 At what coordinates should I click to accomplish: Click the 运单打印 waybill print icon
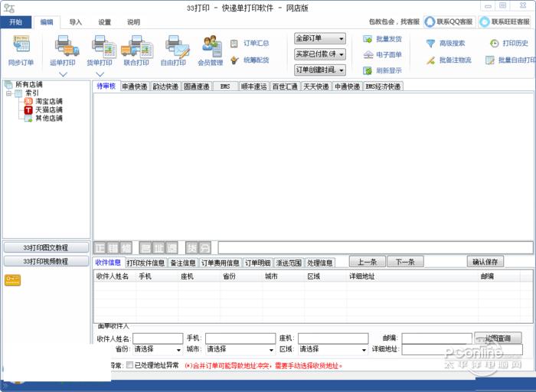pos(67,45)
